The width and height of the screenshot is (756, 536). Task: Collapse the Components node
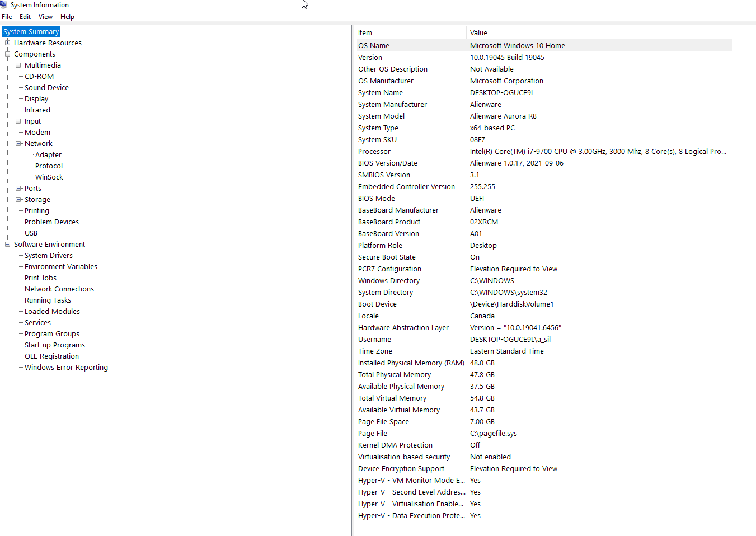click(x=8, y=54)
